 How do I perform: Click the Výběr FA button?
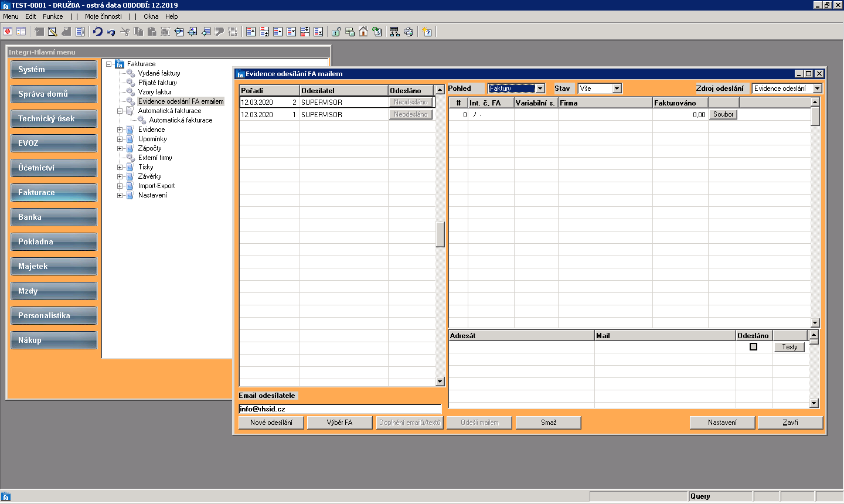tap(340, 423)
